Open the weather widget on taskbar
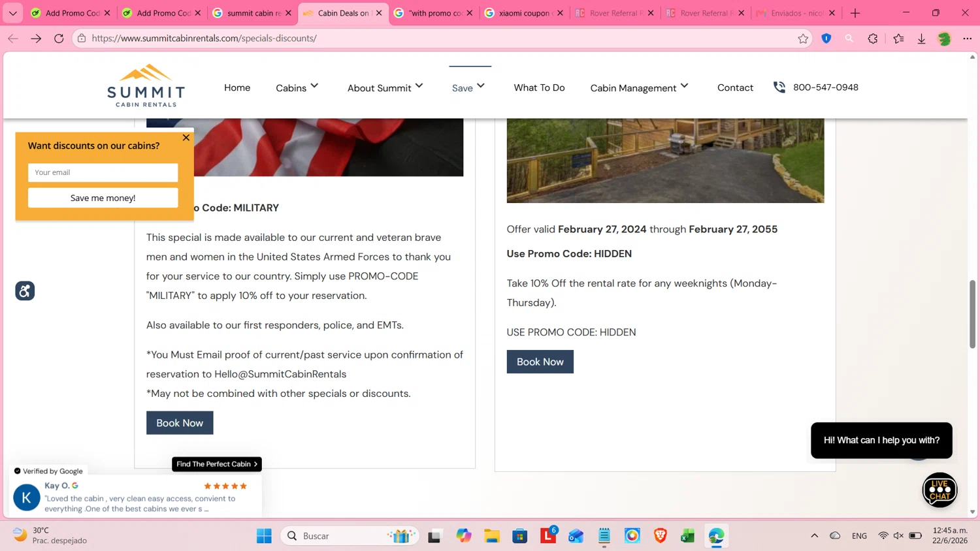This screenshot has width=980, height=551. tap(50, 536)
